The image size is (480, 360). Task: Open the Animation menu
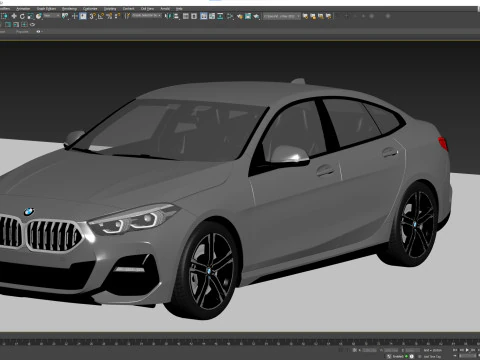tap(23, 9)
